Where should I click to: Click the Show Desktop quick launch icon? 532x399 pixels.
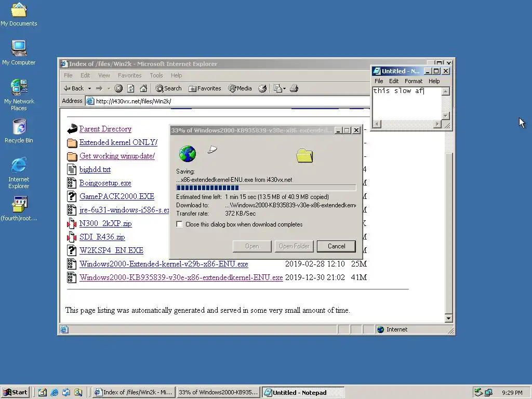[x=43, y=393]
